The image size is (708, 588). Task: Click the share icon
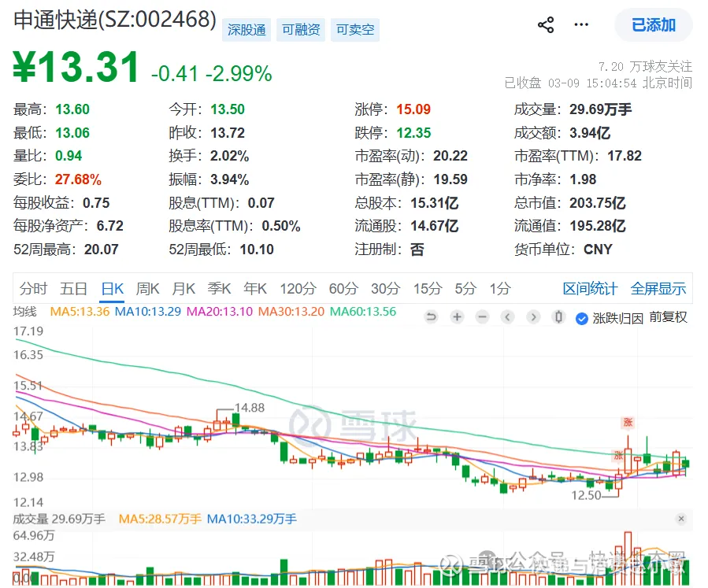pos(546,25)
